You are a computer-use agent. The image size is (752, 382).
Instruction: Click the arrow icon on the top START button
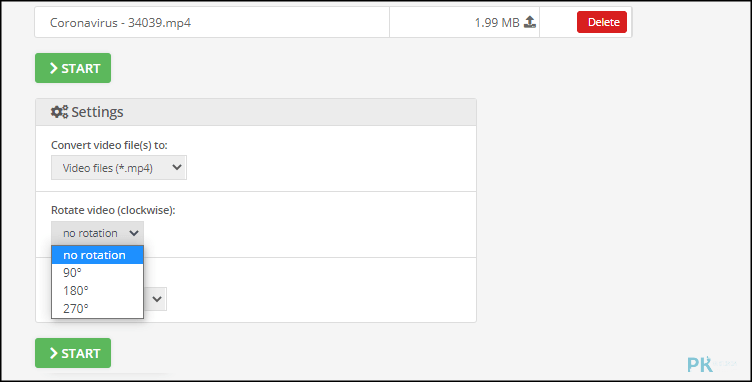(x=54, y=68)
